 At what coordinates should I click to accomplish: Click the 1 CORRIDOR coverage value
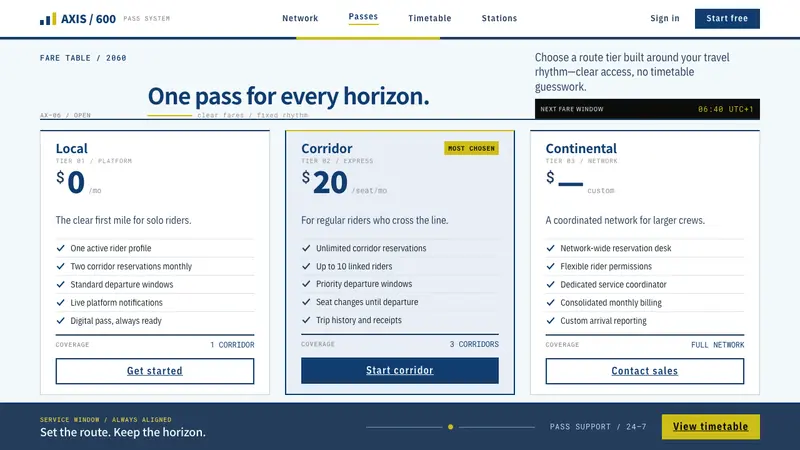(232, 345)
